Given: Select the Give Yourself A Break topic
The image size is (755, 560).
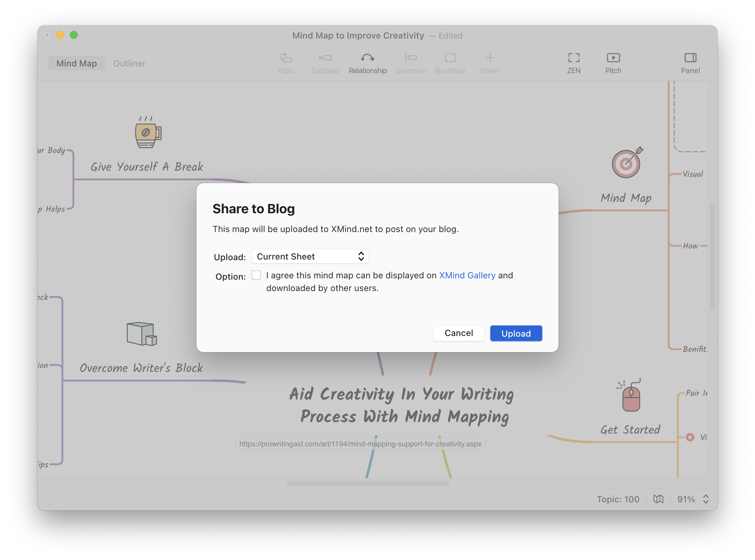Looking at the screenshot, I should pyautogui.click(x=147, y=167).
